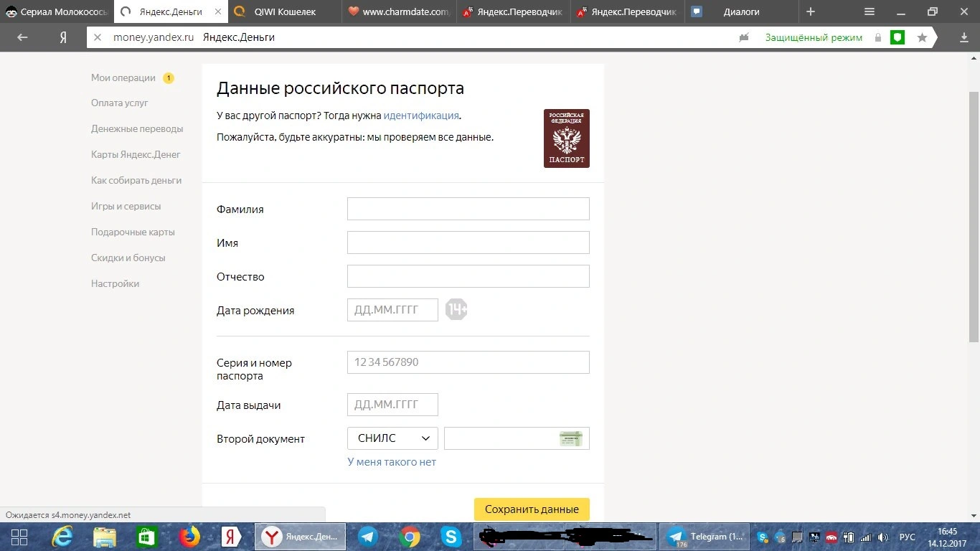Click the "Дата рождения" date field

[392, 310]
